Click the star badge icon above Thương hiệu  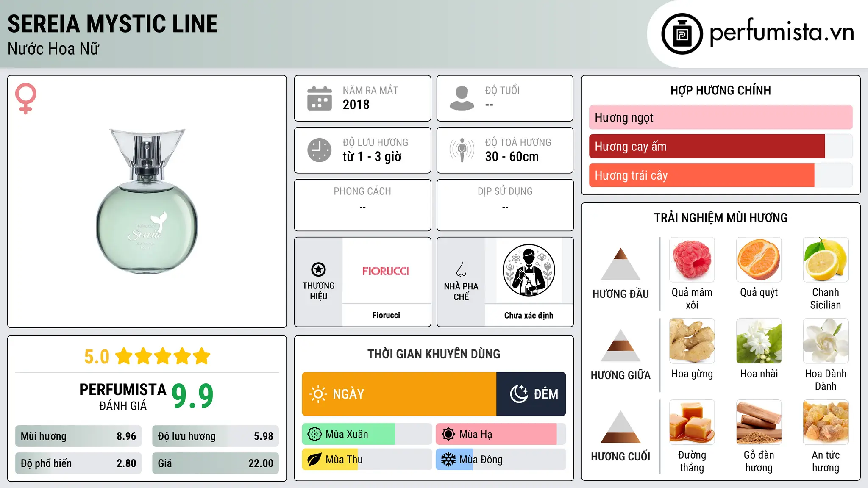(318, 269)
